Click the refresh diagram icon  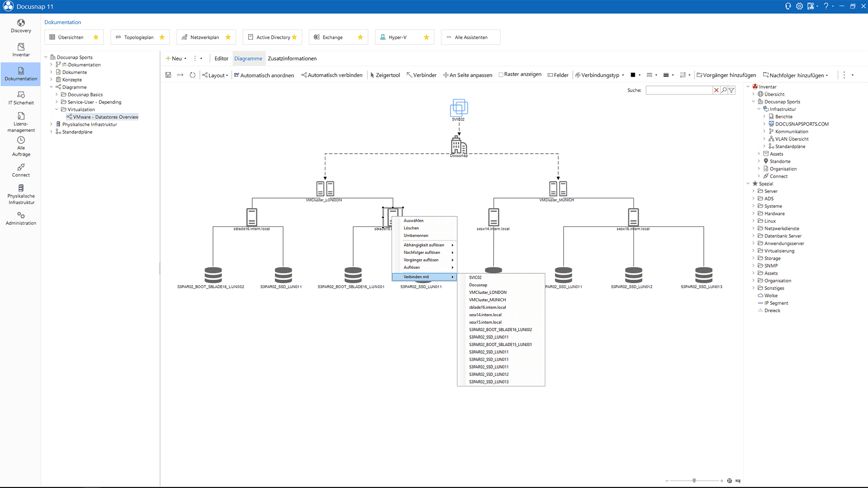[193, 75]
